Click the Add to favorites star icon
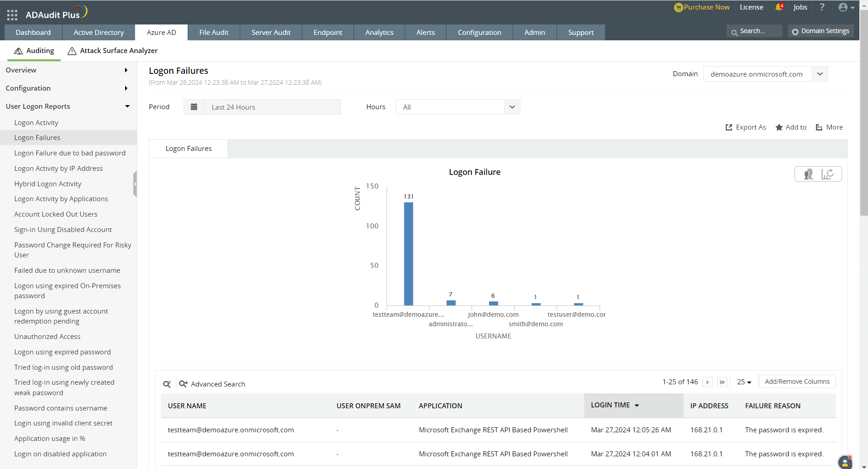Screen dimensions: 868x469 778,127
